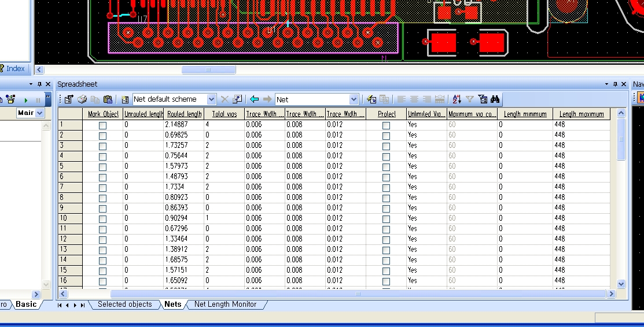Click the Total vias column header
This screenshot has width=644, height=327.
225,114
